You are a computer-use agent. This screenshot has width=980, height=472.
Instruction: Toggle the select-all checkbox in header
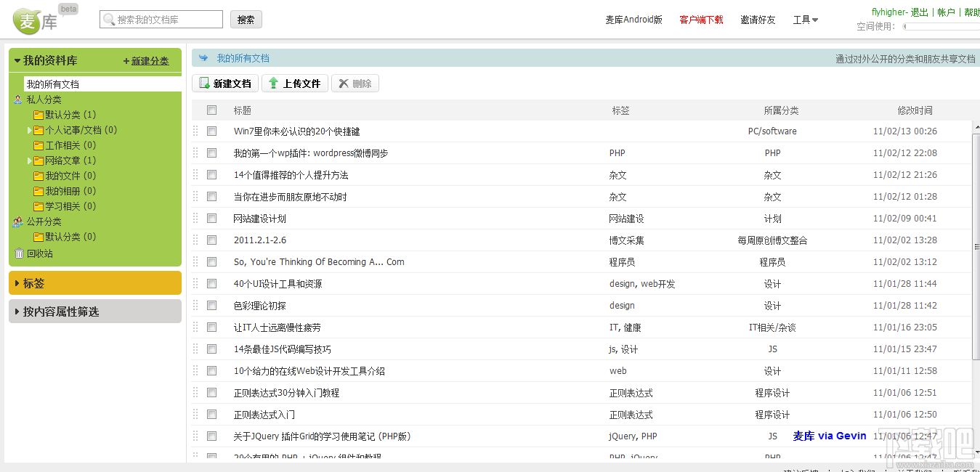pos(211,110)
